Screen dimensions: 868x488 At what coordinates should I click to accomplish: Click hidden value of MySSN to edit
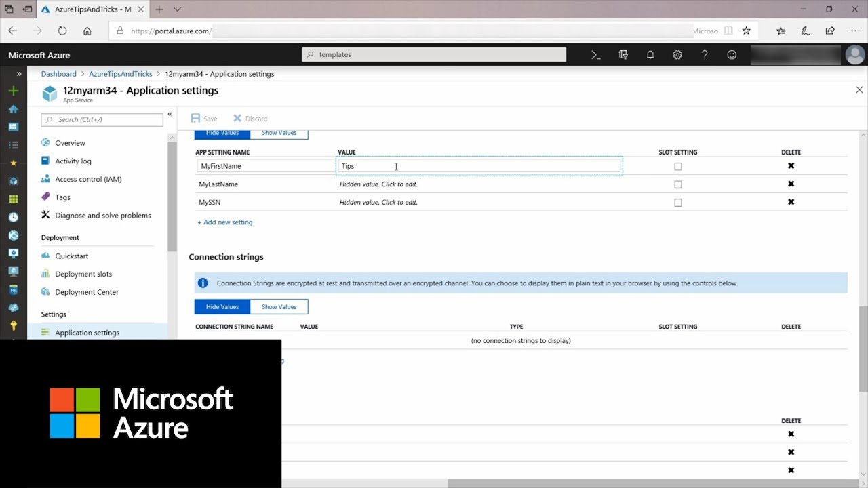click(x=378, y=202)
